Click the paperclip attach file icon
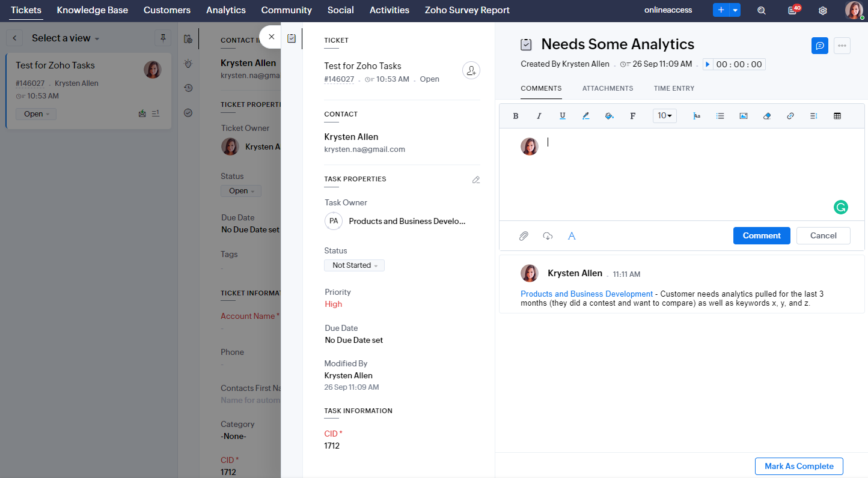868x478 pixels. click(524, 236)
